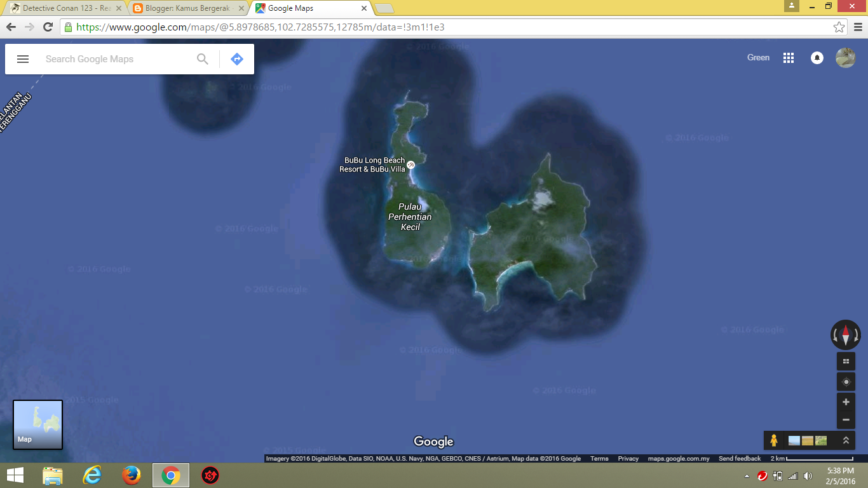The image size is (868, 488).
Task: Pick the Street View pegman
Action: (x=774, y=440)
